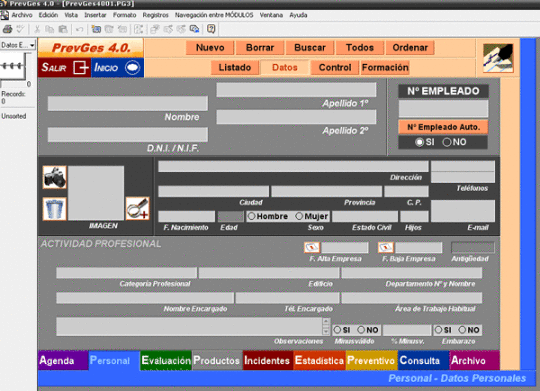Select NO for Nº Empleado Auto
Screen dimensions: 540x391
(447, 142)
